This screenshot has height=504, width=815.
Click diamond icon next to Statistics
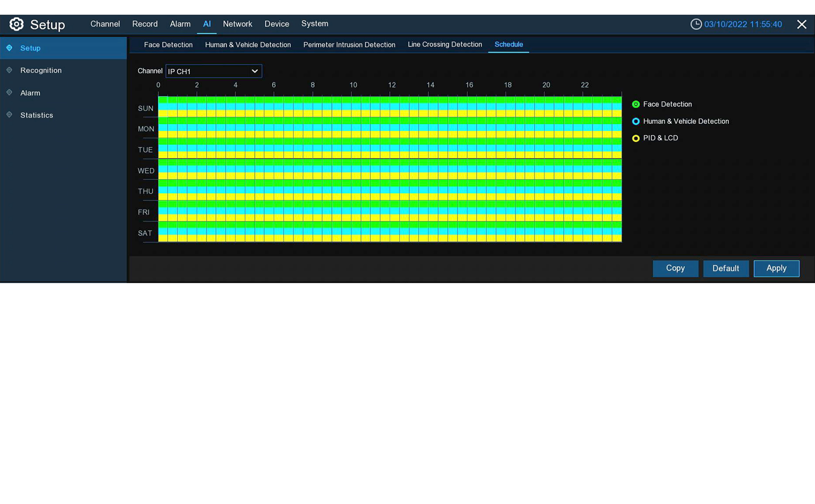click(9, 115)
